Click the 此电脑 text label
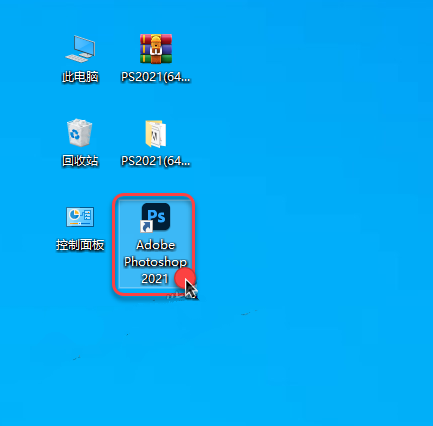 [80, 77]
